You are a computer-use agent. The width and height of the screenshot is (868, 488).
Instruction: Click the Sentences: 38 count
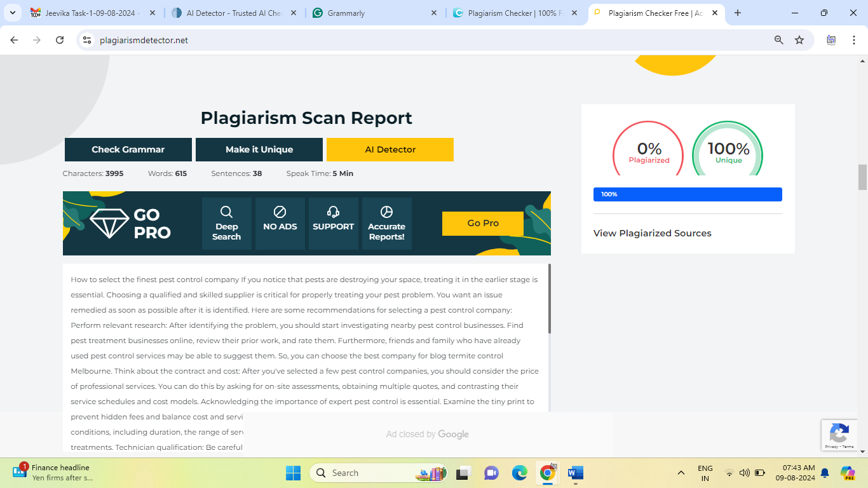point(236,173)
